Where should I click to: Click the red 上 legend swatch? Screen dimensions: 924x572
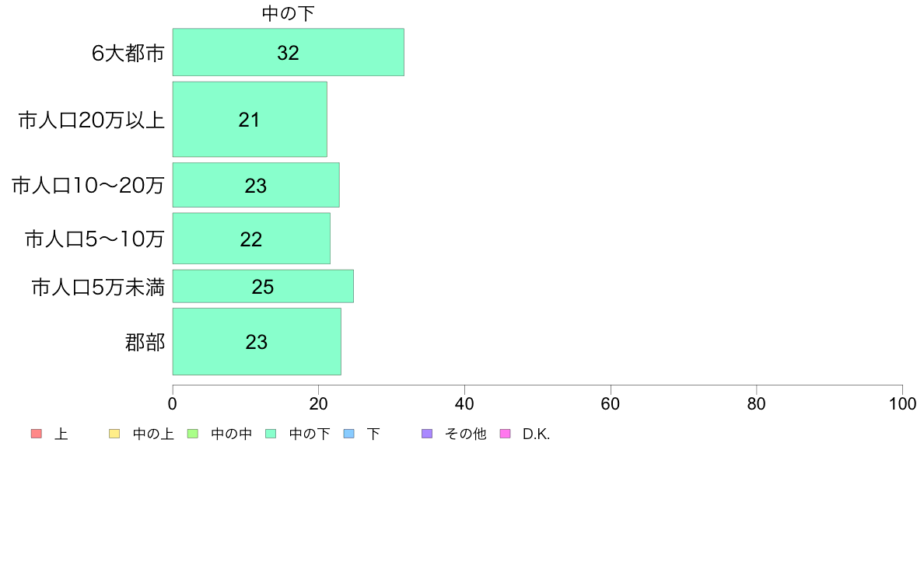click(x=37, y=434)
